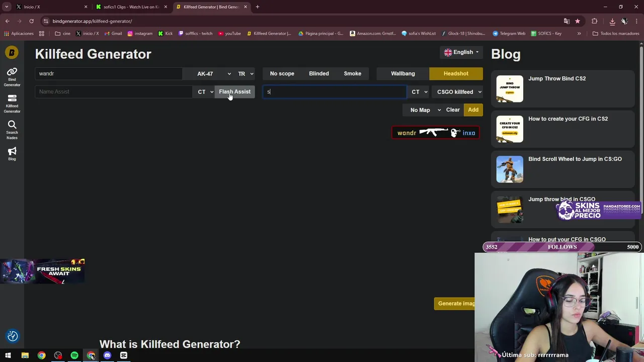Open the English language dropdown
The height and width of the screenshot is (362, 644).
(x=461, y=52)
